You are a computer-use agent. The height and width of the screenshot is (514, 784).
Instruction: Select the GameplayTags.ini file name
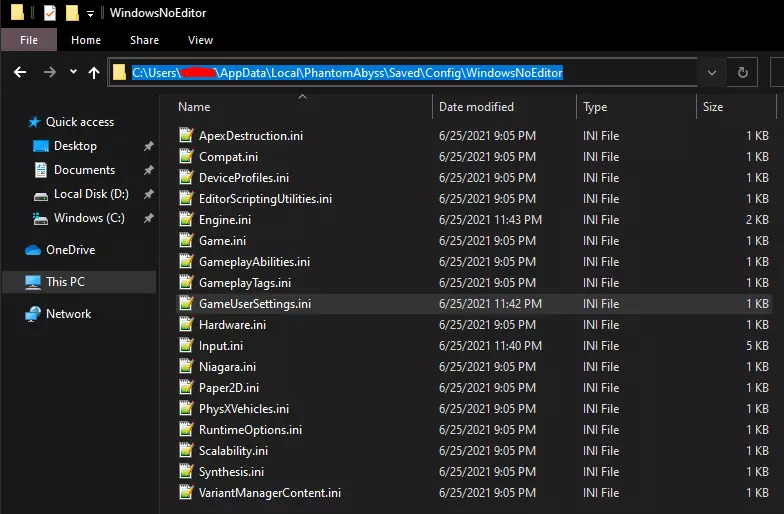pyautogui.click(x=244, y=283)
